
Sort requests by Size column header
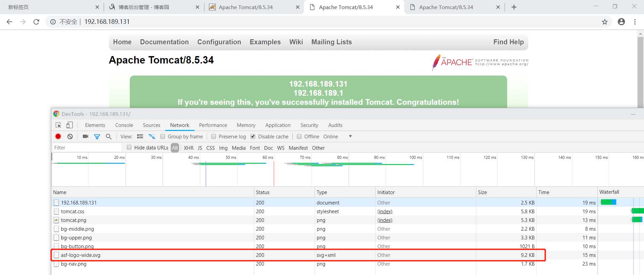click(506, 192)
